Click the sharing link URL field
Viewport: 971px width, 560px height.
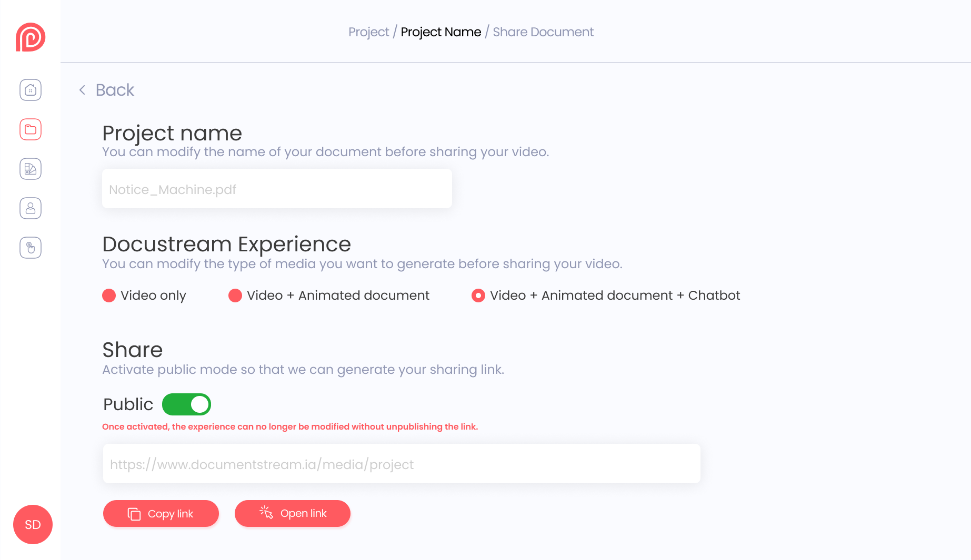402,464
